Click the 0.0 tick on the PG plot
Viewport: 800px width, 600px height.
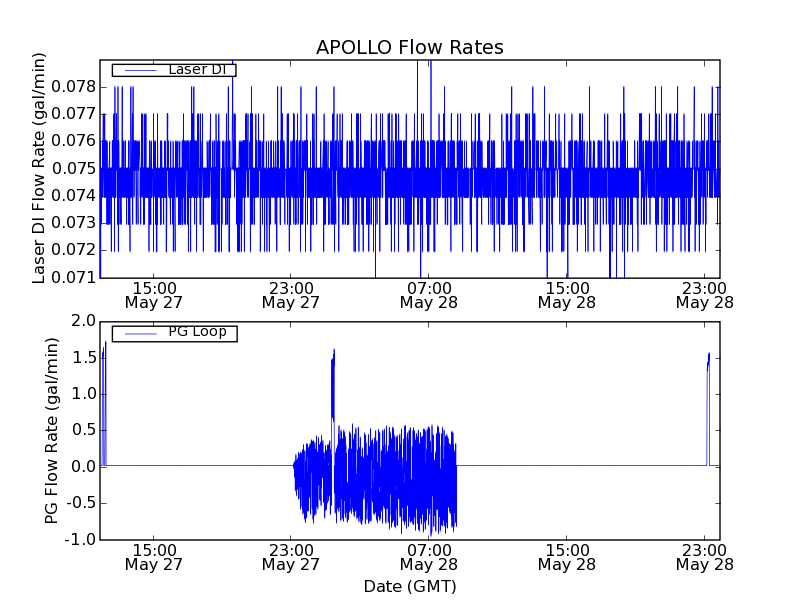coord(83,466)
